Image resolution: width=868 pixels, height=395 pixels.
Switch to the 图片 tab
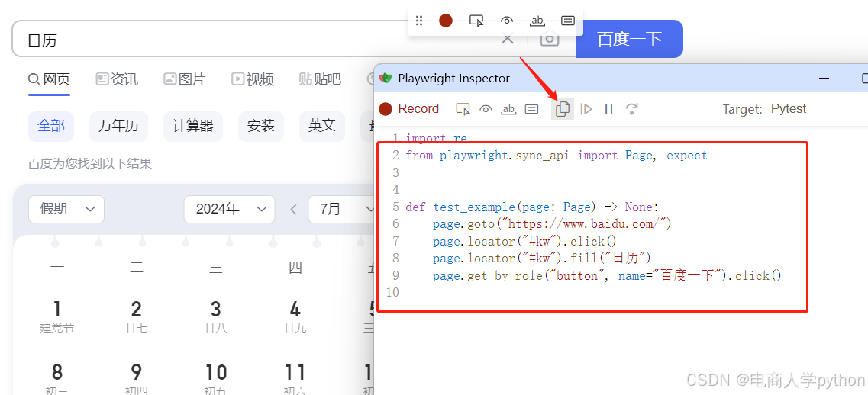(x=184, y=79)
